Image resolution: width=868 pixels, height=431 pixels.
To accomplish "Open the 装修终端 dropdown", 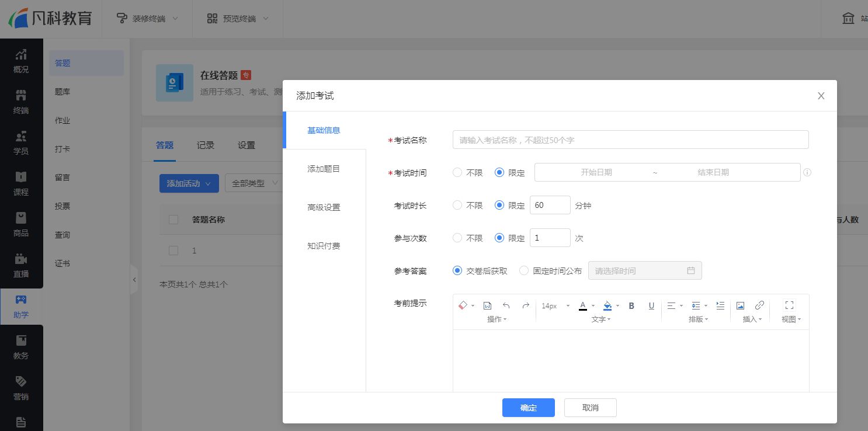I will 148,19.
